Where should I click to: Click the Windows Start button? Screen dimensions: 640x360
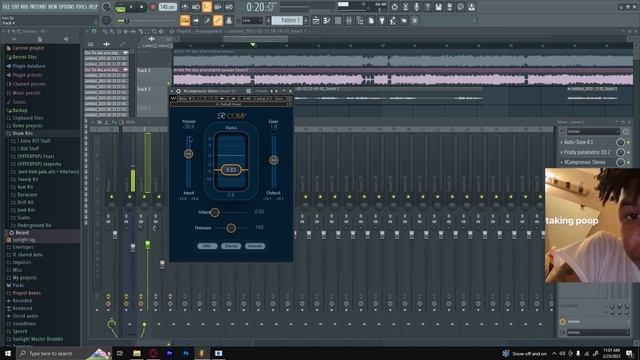[7, 353]
